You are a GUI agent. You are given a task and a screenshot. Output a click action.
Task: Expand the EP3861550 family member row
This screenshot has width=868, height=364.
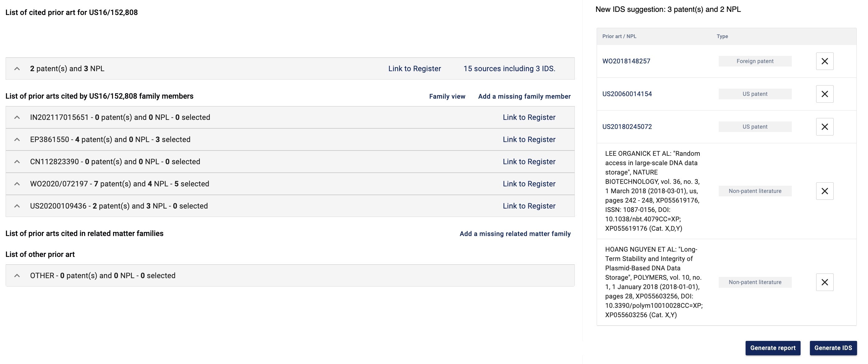pos(17,140)
